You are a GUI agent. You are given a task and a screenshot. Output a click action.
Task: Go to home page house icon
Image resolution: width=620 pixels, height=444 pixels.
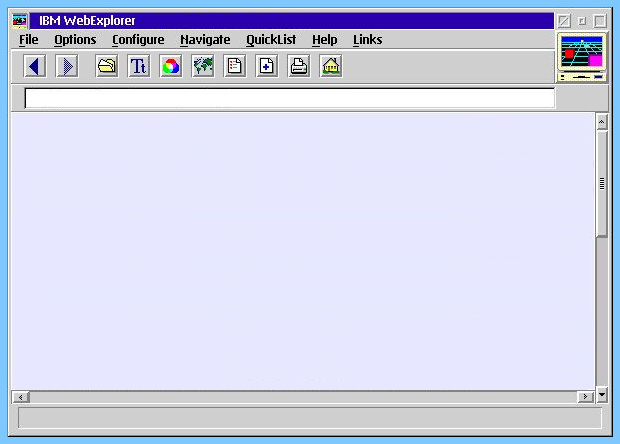coord(331,66)
